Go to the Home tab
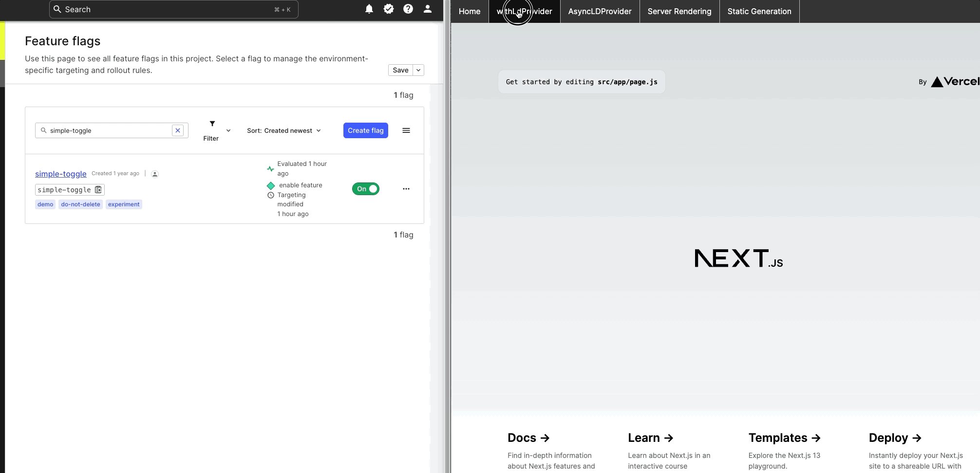 click(x=470, y=11)
